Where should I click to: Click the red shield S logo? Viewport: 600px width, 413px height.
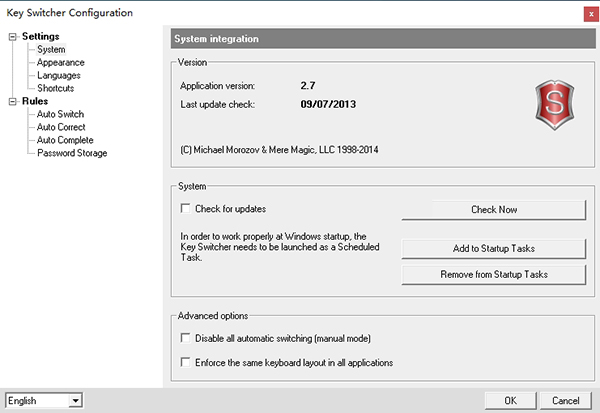click(554, 105)
